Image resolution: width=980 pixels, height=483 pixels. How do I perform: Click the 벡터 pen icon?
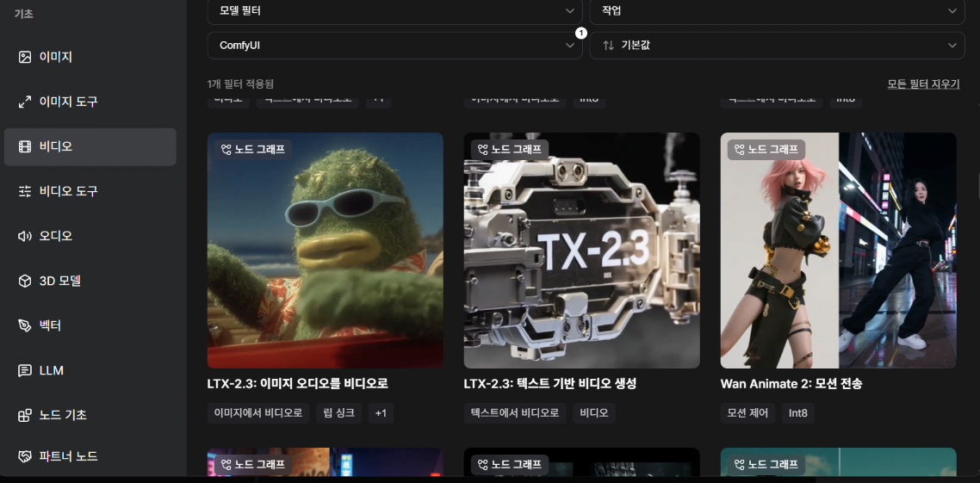[25, 325]
